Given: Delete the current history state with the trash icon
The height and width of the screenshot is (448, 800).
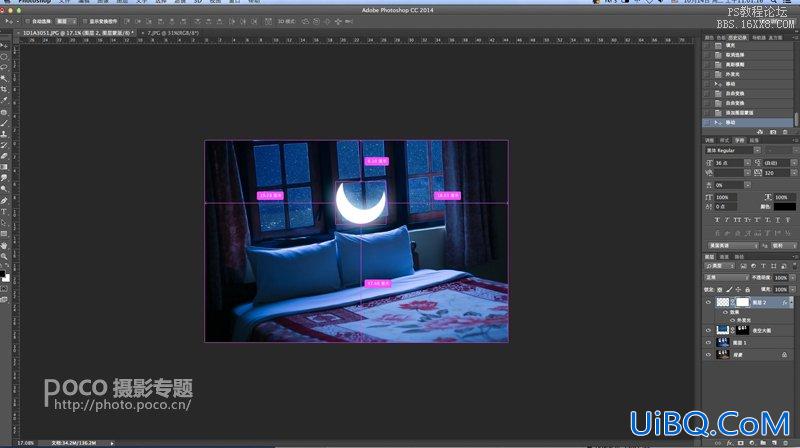Looking at the screenshot, I should pos(785,132).
